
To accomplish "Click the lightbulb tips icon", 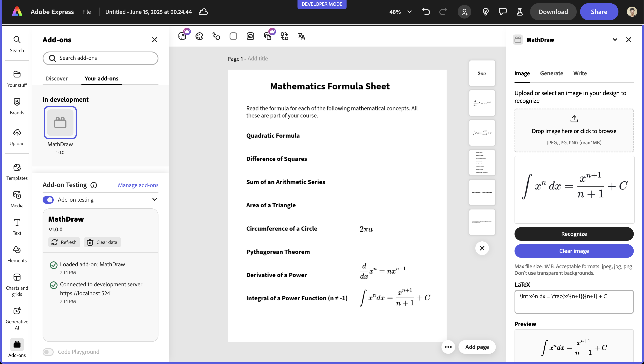I will click(x=485, y=12).
